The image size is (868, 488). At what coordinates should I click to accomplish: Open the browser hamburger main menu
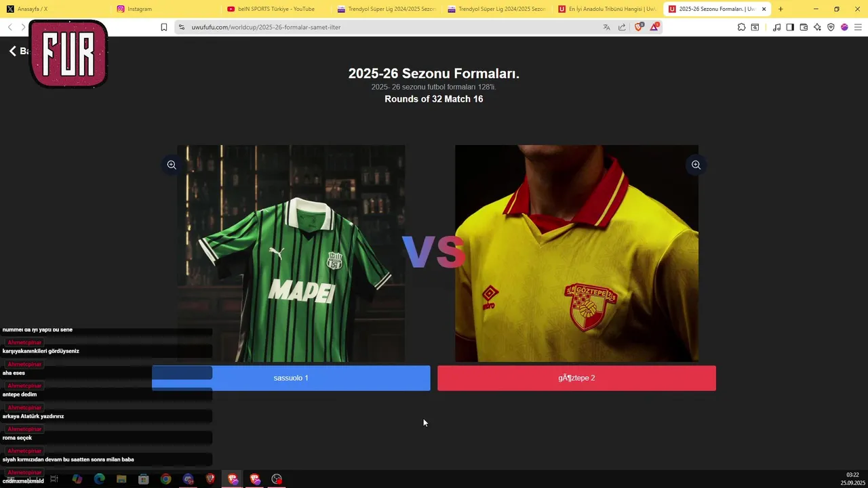coord(858,27)
